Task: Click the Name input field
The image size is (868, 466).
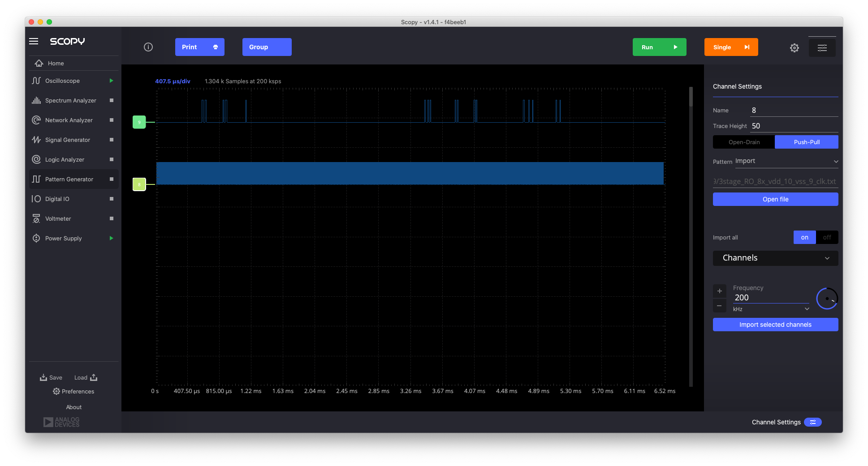Action: tap(795, 110)
